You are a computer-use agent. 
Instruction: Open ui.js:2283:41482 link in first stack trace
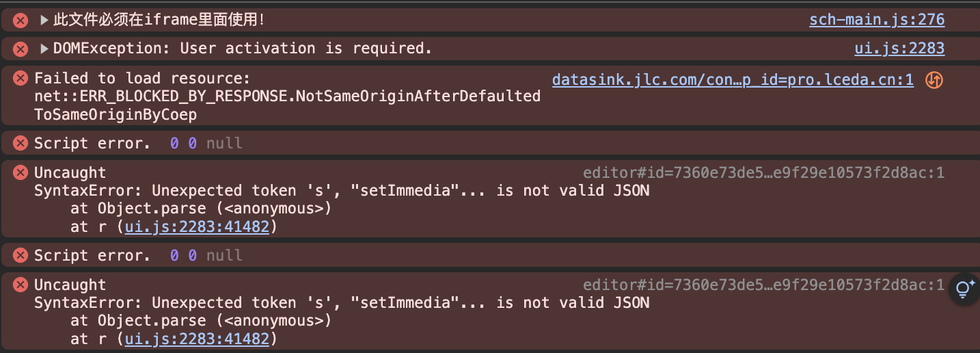(197, 226)
